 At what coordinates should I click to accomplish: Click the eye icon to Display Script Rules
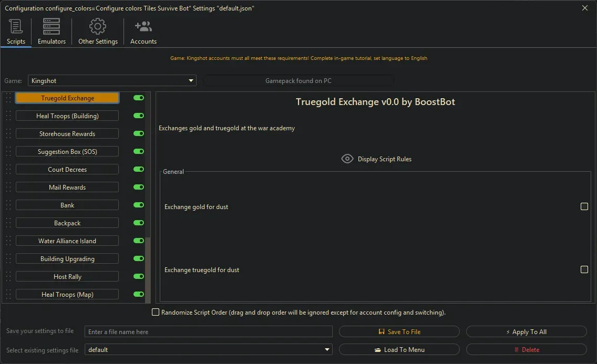click(347, 159)
